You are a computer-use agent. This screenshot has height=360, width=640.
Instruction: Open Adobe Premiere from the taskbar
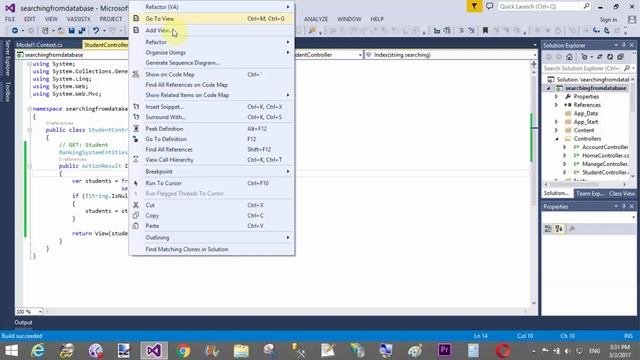(444, 350)
